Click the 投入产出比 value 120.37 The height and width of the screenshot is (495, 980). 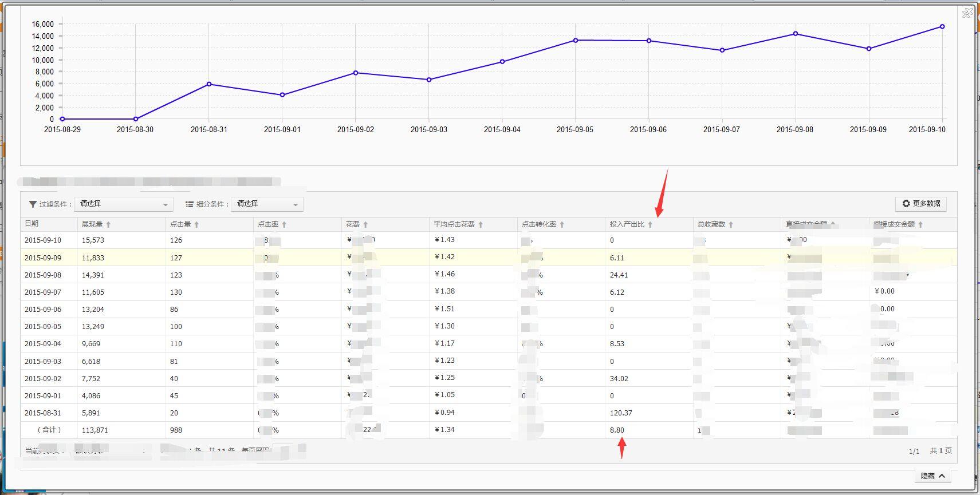[x=621, y=413]
